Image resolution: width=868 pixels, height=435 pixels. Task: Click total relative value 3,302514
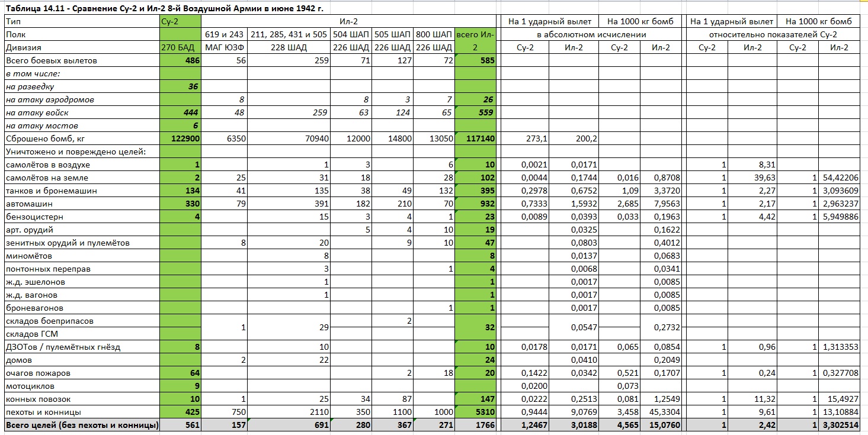[839, 425]
